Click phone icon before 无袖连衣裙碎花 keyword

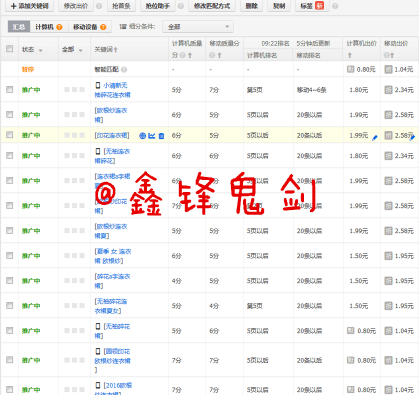98,151
